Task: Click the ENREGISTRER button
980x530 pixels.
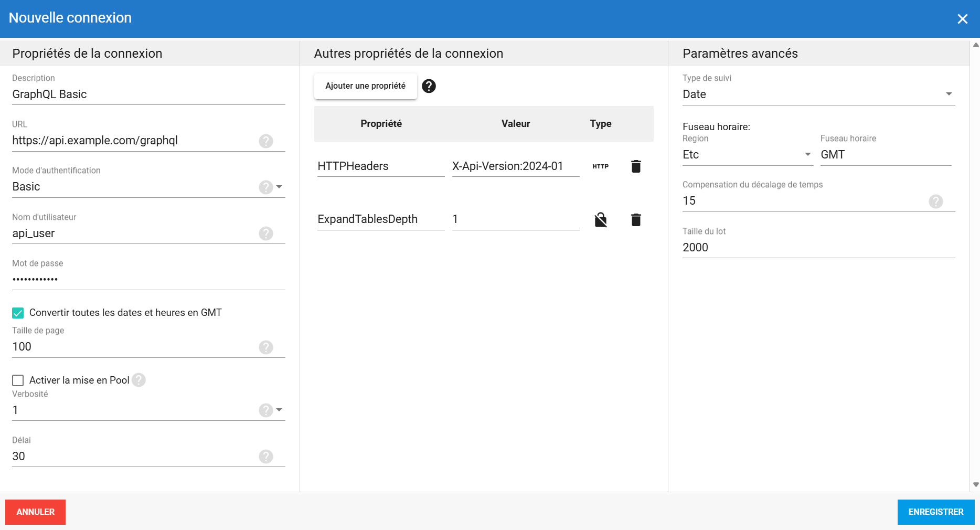Action: [x=936, y=512]
